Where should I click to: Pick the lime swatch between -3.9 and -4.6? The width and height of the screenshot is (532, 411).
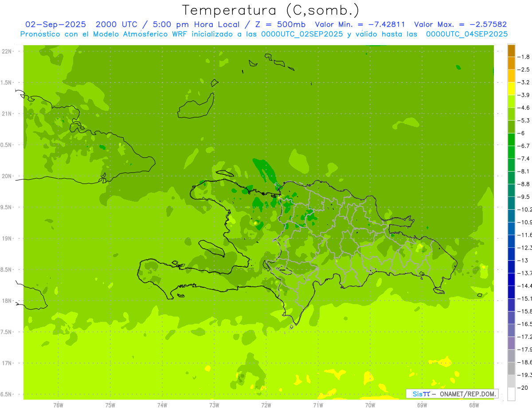[511, 102]
